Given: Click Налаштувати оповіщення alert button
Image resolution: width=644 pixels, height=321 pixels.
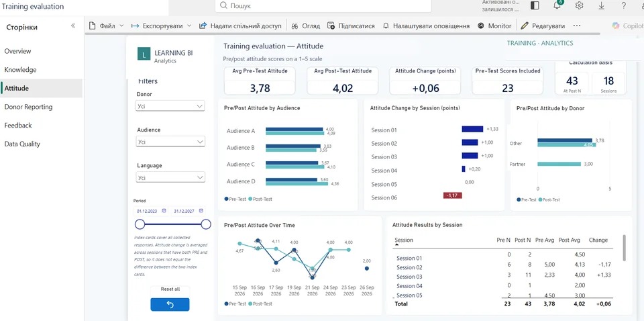Looking at the screenshot, I should (426, 26).
